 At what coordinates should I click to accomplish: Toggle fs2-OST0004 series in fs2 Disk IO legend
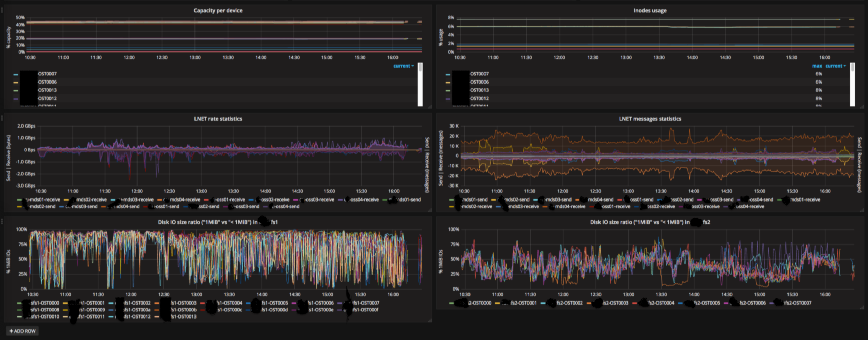[661, 303]
